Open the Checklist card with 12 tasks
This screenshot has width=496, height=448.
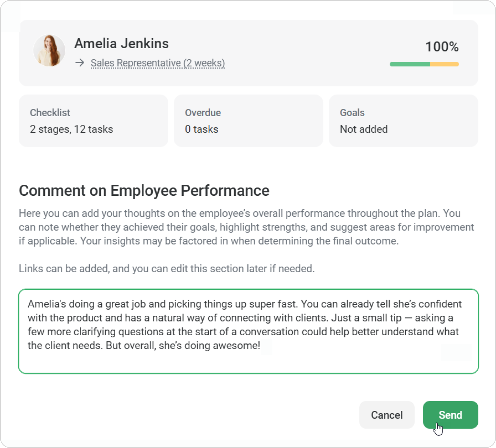93,121
